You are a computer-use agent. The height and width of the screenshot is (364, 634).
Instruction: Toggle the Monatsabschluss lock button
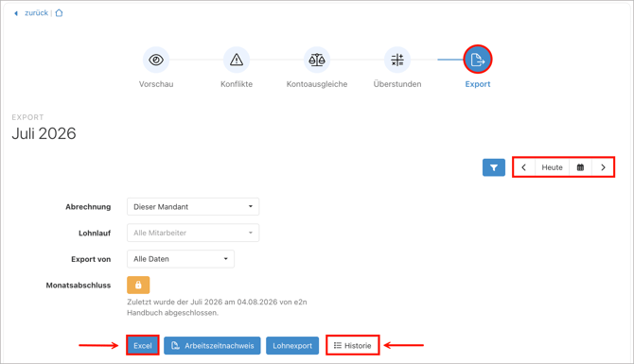coord(138,285)
